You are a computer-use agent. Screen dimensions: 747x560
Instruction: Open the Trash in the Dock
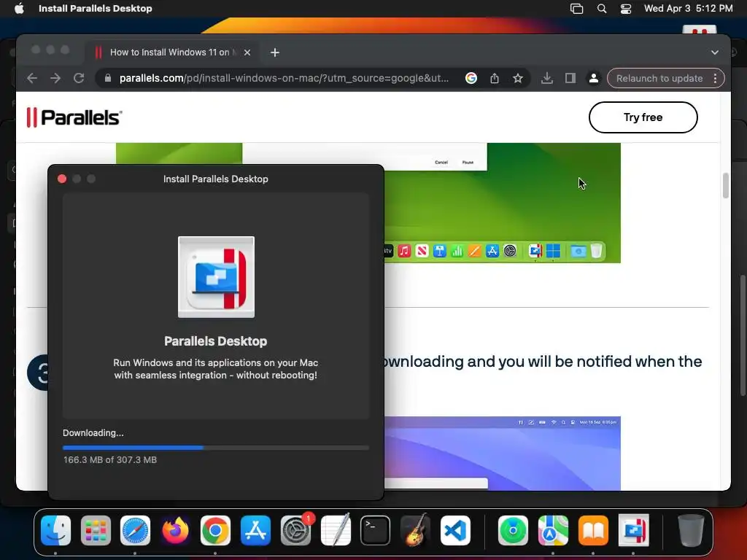(x=691, y=530)
